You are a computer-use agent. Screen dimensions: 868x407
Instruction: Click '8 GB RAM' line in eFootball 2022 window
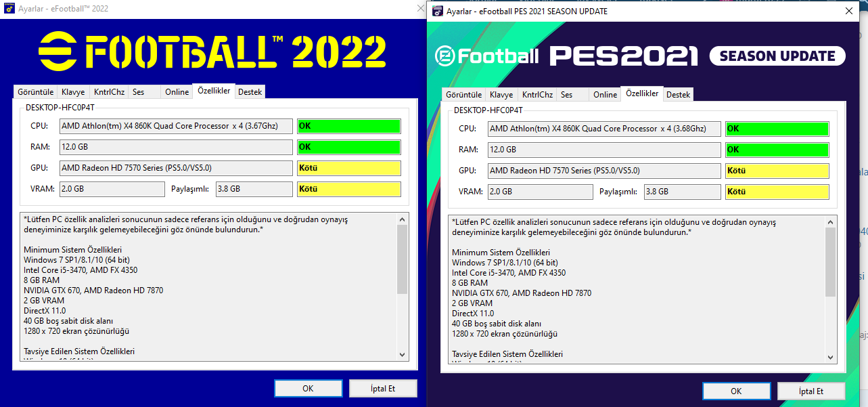[41, 280]
